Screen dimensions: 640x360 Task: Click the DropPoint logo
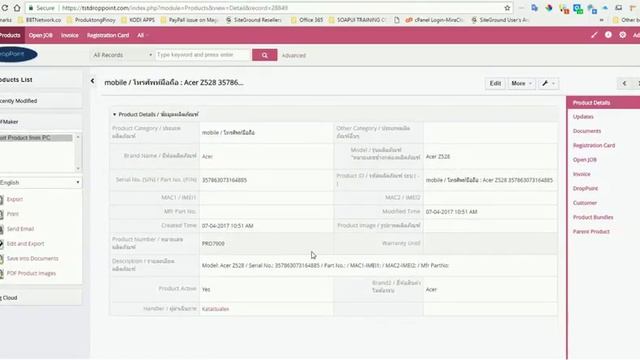click(18, 54)
